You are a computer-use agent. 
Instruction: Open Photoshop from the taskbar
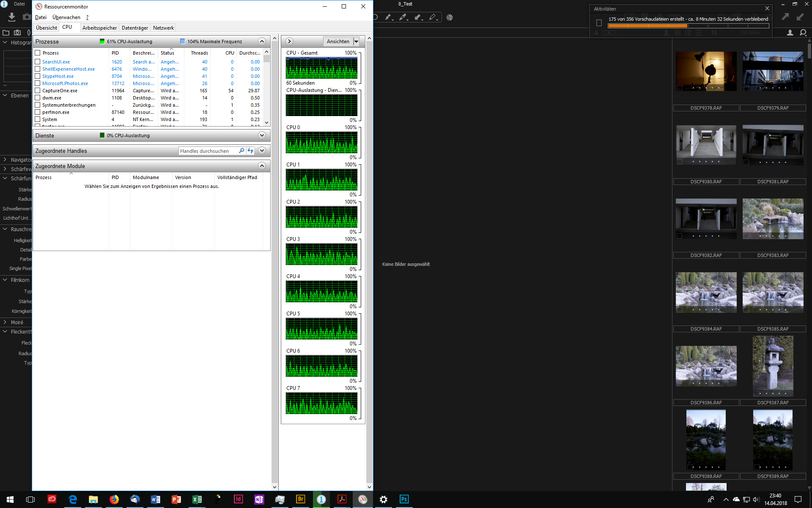click(404, 499)
